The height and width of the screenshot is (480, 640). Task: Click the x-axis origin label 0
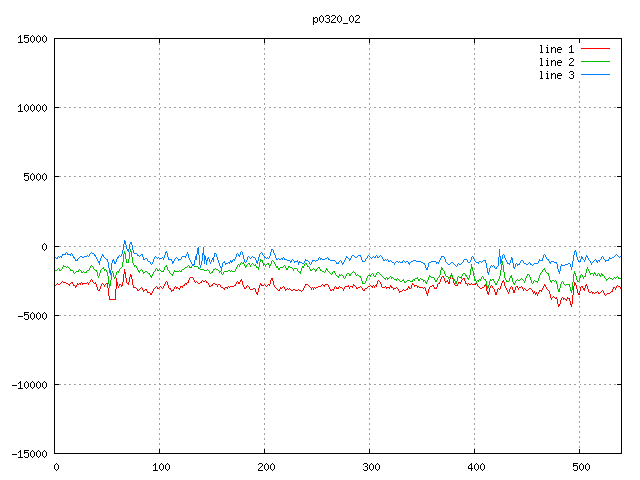pyautogui.click(x=56, y=467)
